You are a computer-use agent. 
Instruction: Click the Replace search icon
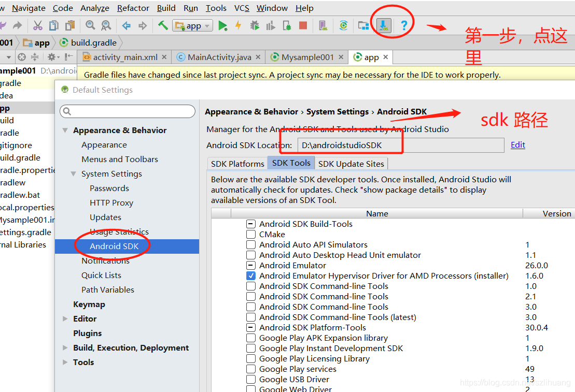click(106, 26)
